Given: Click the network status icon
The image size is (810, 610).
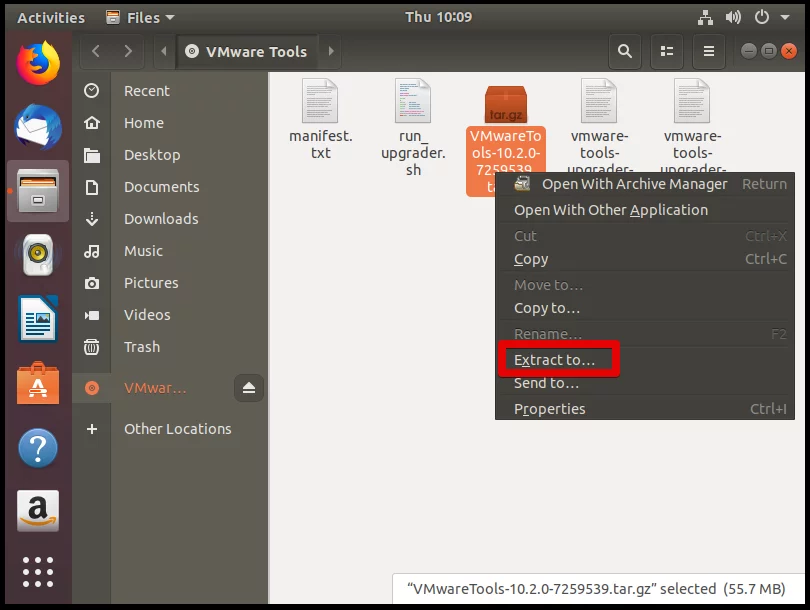Looking at the screenshot, I should (x=705, y=18).
